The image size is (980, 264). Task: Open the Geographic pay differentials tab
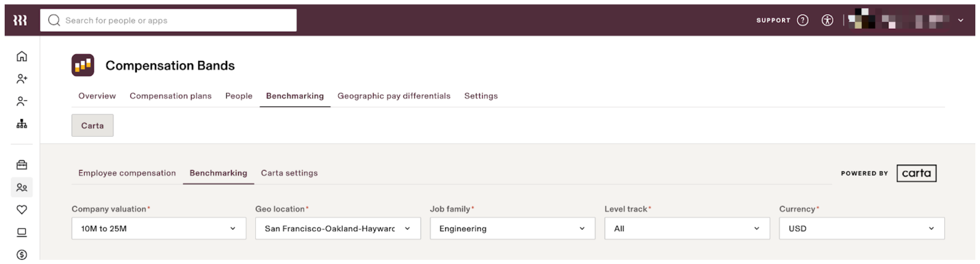coord(394,96)
